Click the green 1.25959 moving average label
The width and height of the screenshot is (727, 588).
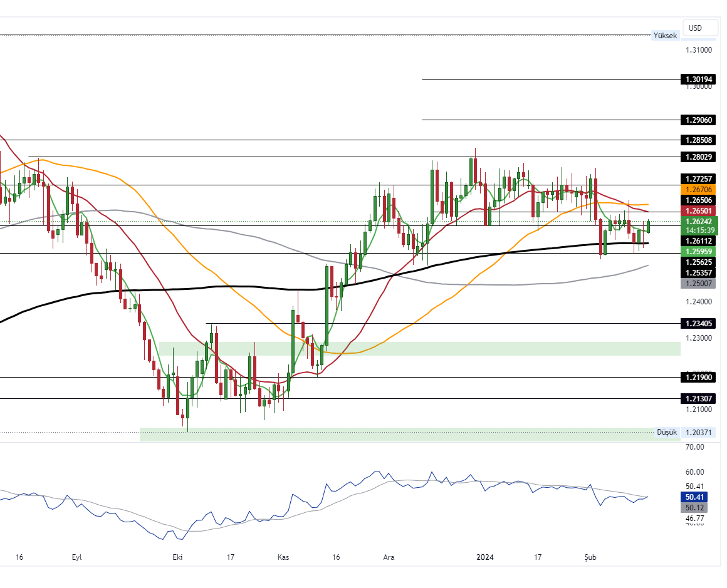(698, 252)
